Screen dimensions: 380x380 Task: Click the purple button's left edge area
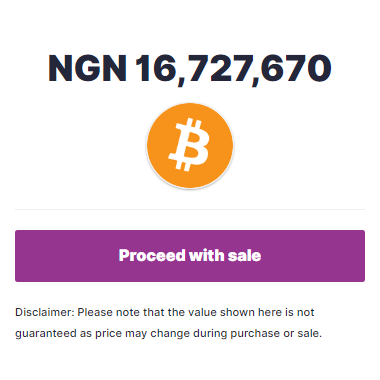(x=25, y=256)
